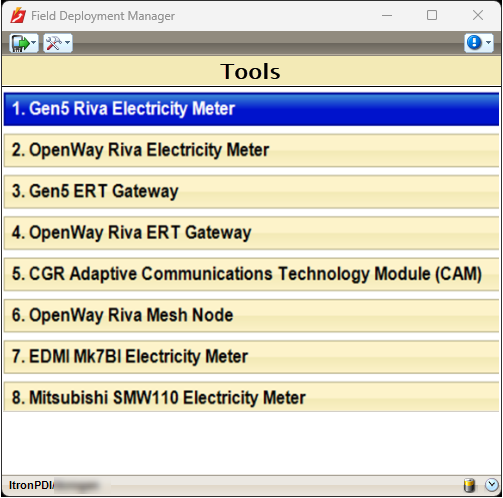Image resolution: width=503 pixels, height=498 pixels.
Task: Select 5. CGR Adaptive Communications Technology Module
Action: tap(251, 274)
